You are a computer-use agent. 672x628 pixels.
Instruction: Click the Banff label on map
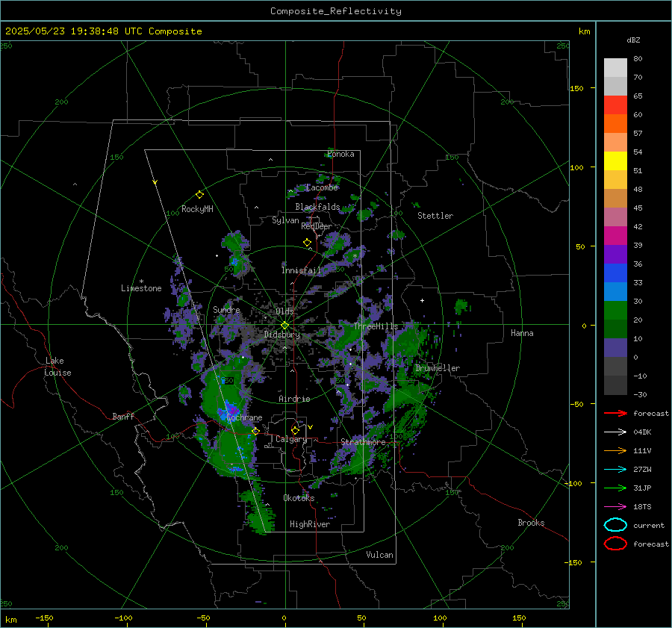pos(123,416)
